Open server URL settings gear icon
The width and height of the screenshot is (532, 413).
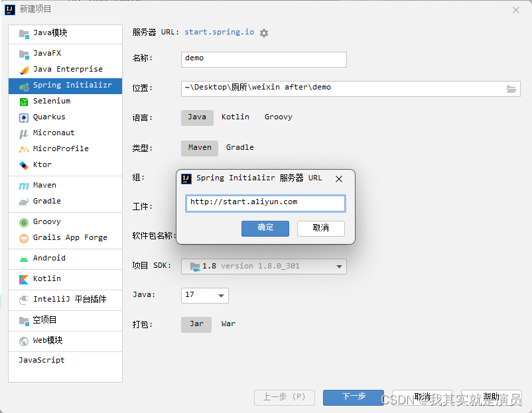point(264,33)
